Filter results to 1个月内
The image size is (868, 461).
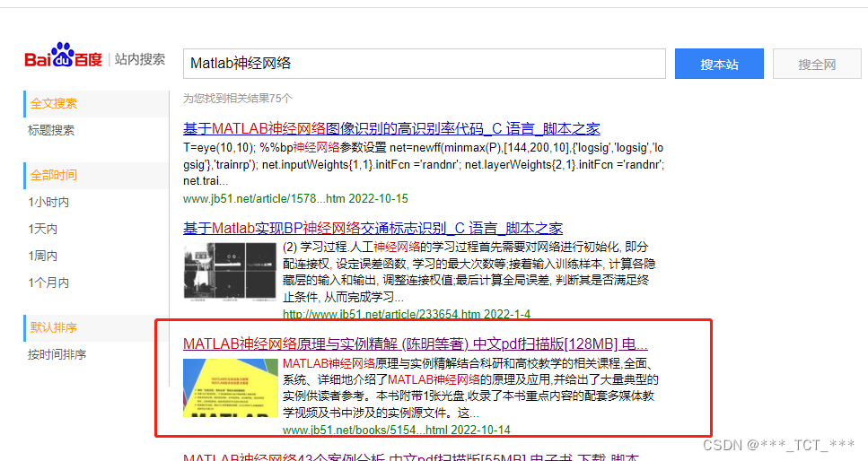tap(48, 283)
